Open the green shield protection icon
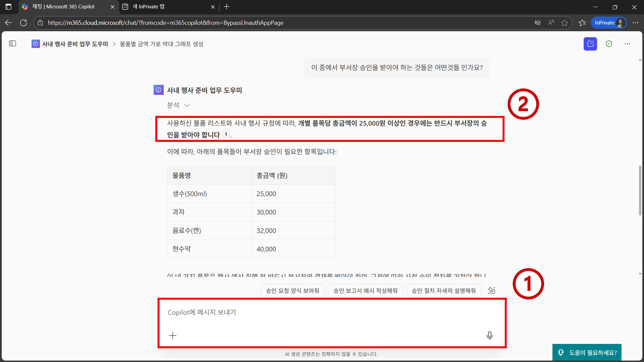The width and height of the screenshot is (644, 362). (609, 44)
